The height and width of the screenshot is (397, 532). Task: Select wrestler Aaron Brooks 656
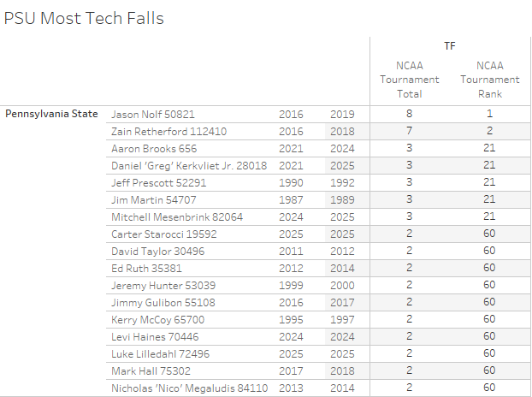(154, 148)
